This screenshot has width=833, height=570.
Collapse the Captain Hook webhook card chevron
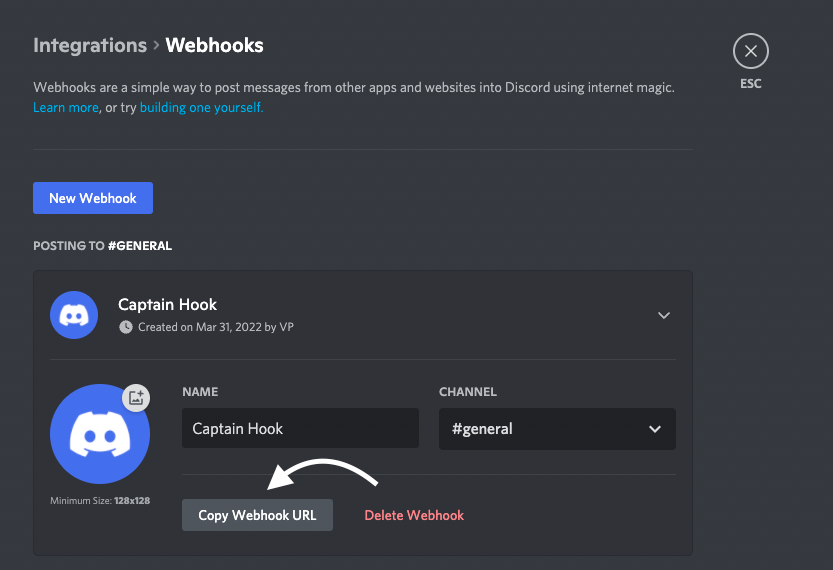point(664,316)
